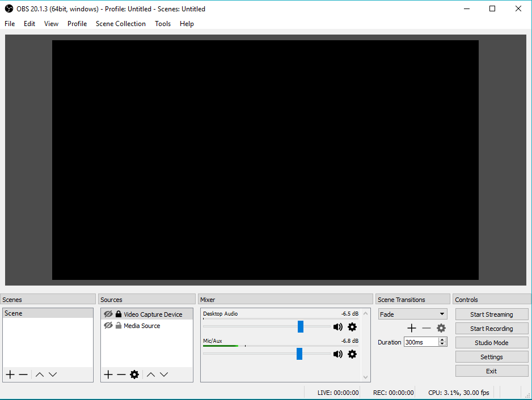Click the Exit button
532x400 pixels.
[492, 371]
